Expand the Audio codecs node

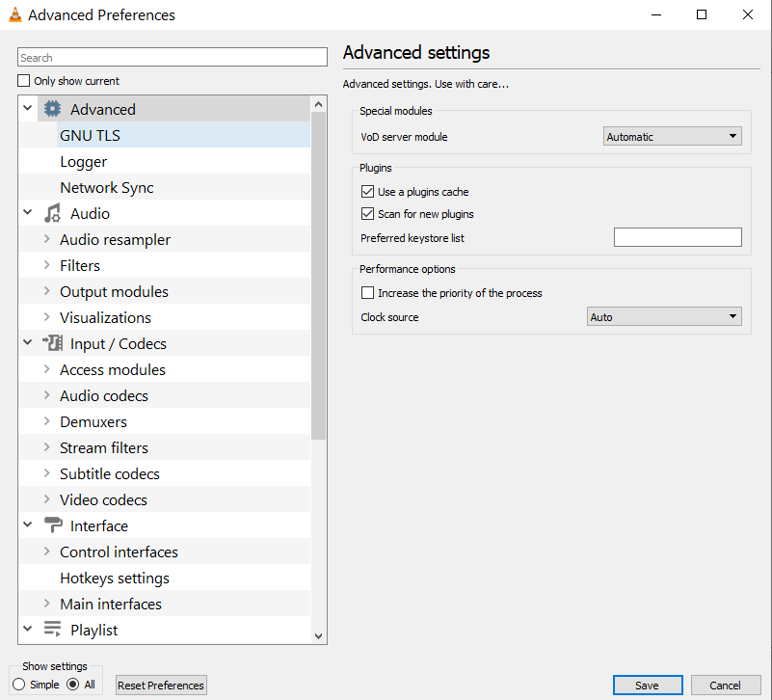(x=47, y=395)
